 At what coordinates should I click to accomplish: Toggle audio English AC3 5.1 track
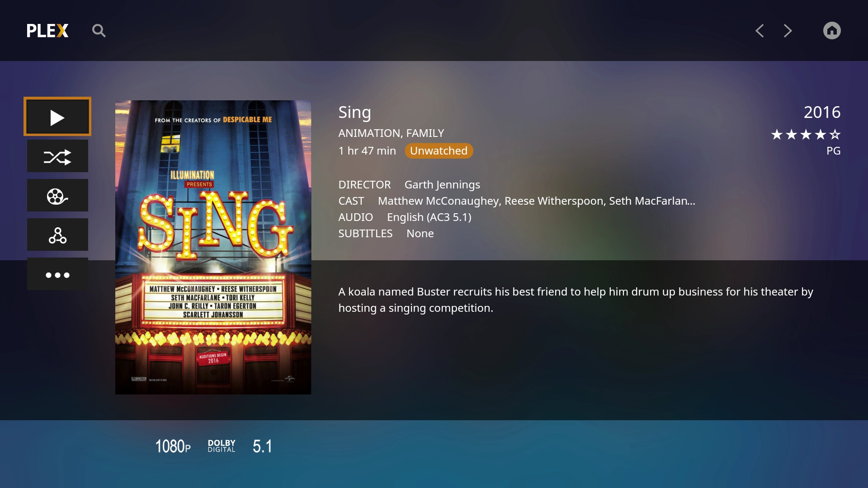(x=429, y=216)
